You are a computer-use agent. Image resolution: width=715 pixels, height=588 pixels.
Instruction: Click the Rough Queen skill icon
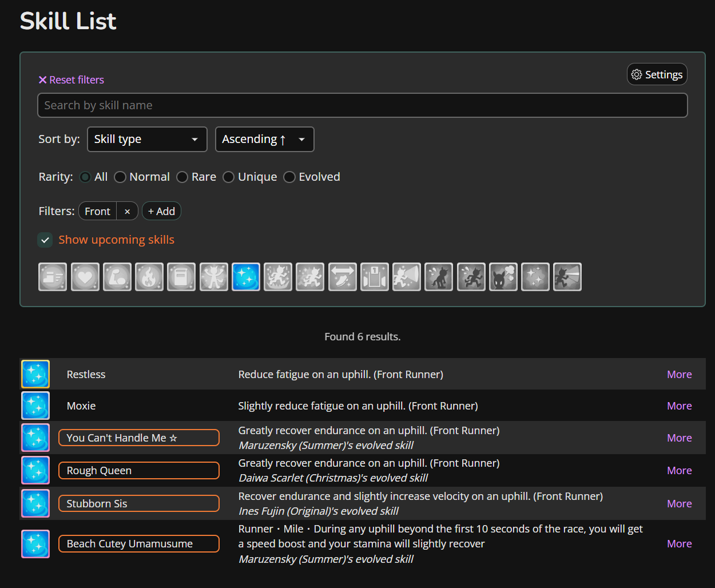tap(35, 470)
